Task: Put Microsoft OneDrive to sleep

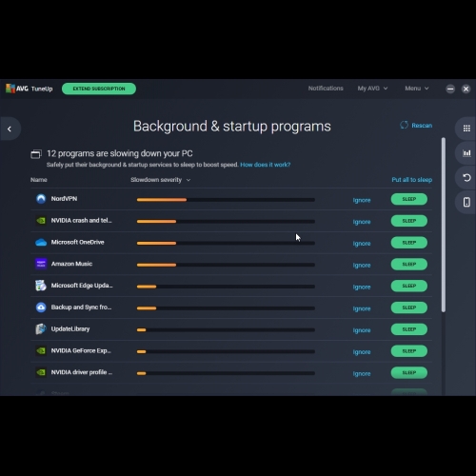Action: [409, 243]
